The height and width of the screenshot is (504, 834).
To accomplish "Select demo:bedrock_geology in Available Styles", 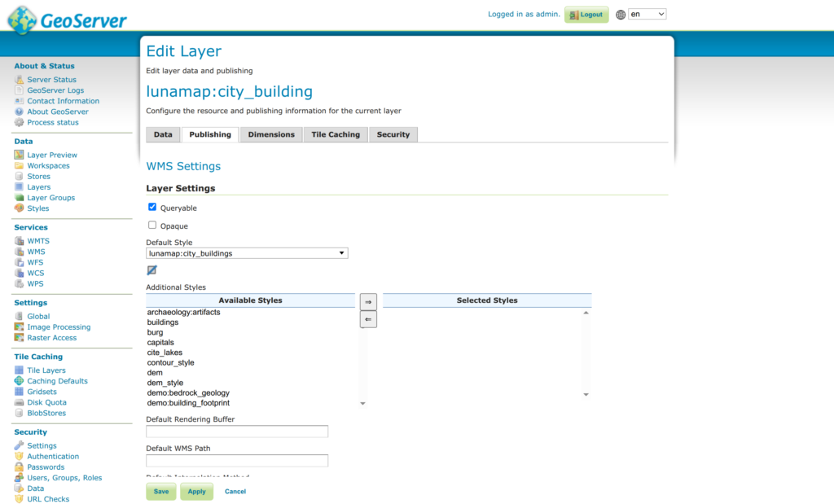I will pos(188,393).
